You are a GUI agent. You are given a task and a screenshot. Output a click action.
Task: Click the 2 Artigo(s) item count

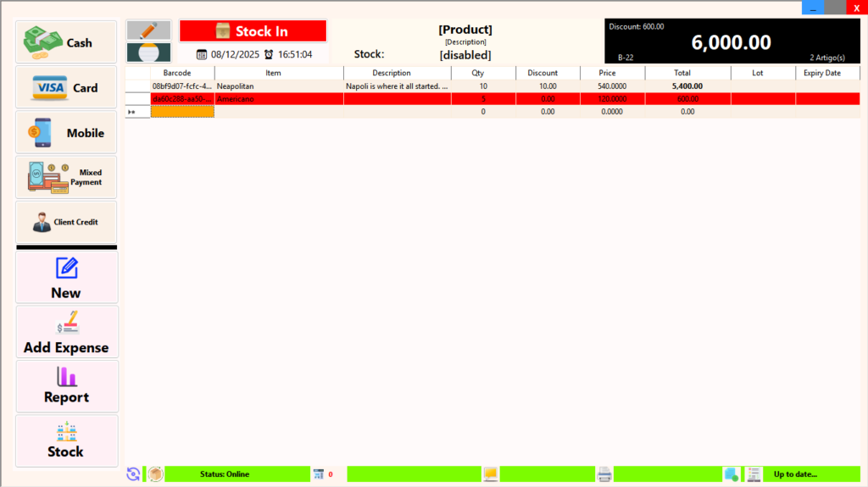click(x=827, y=58)
